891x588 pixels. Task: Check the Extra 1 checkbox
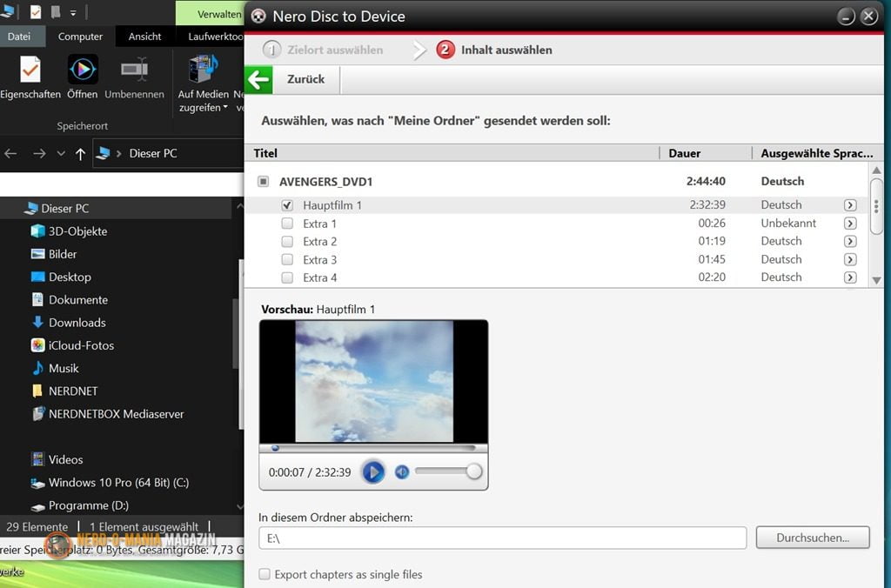coord(287,224)
